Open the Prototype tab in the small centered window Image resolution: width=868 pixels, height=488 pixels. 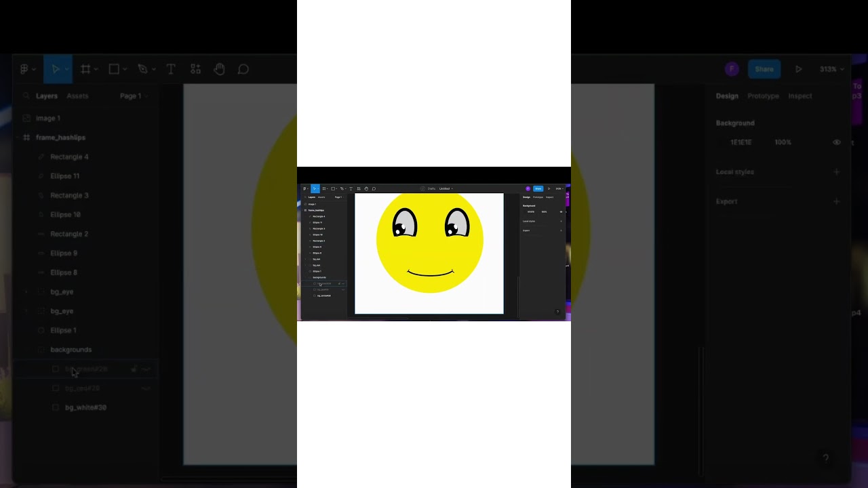538,197
